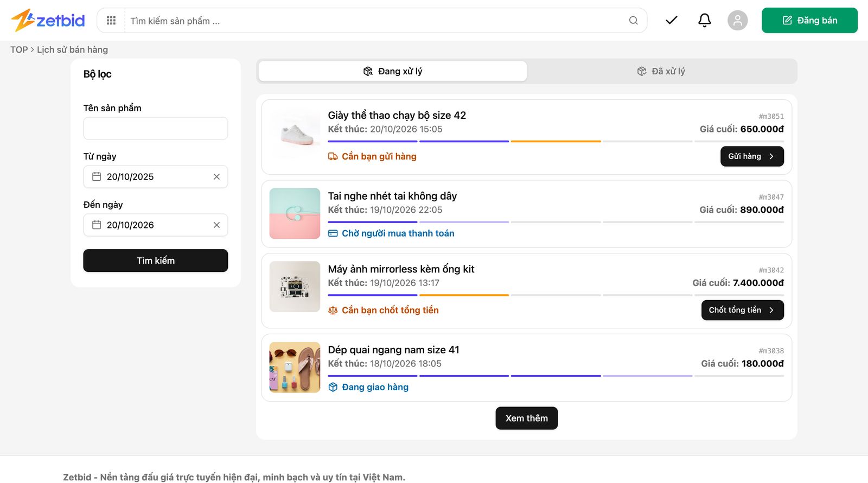Image resolution: width=868 pixels, height=483 pixels.
Task: Click the final price 7.400.000đ
Action: pos(758,283)
